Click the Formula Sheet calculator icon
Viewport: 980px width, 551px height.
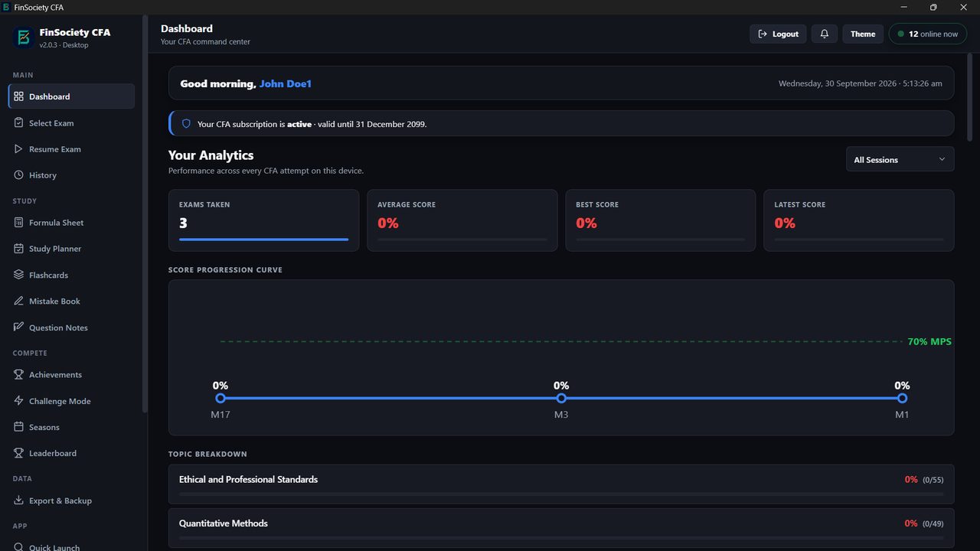point(19,222)
